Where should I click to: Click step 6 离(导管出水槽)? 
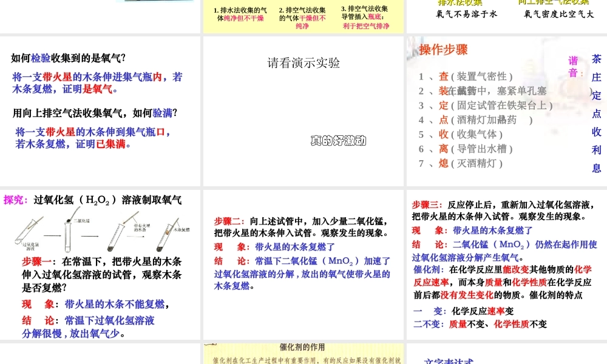466,149
